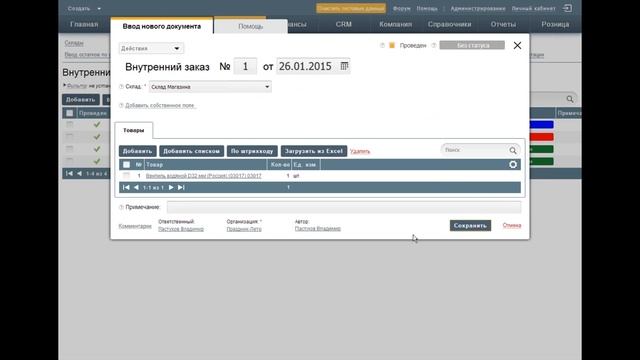Open Администрирование link in top bar

tap(478, 8)
